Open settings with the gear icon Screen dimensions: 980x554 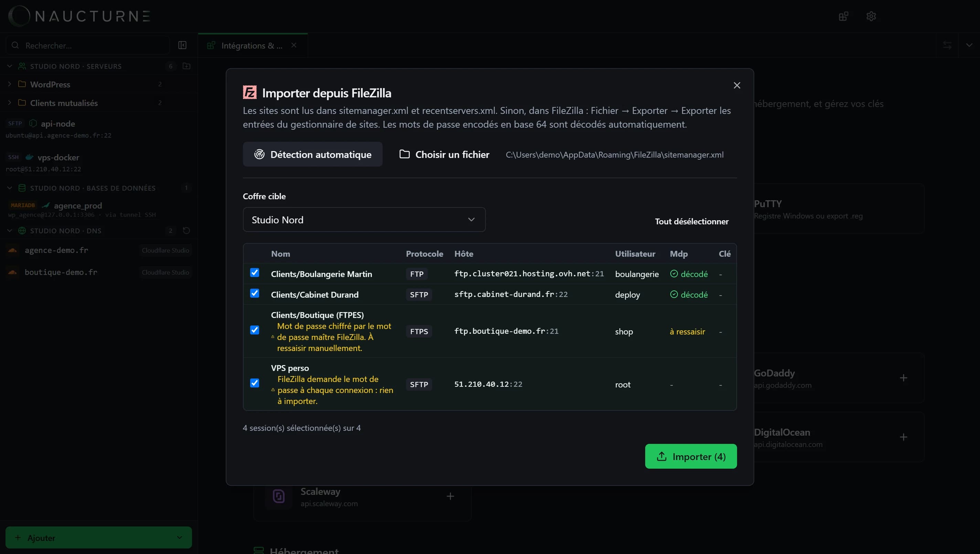871,17
